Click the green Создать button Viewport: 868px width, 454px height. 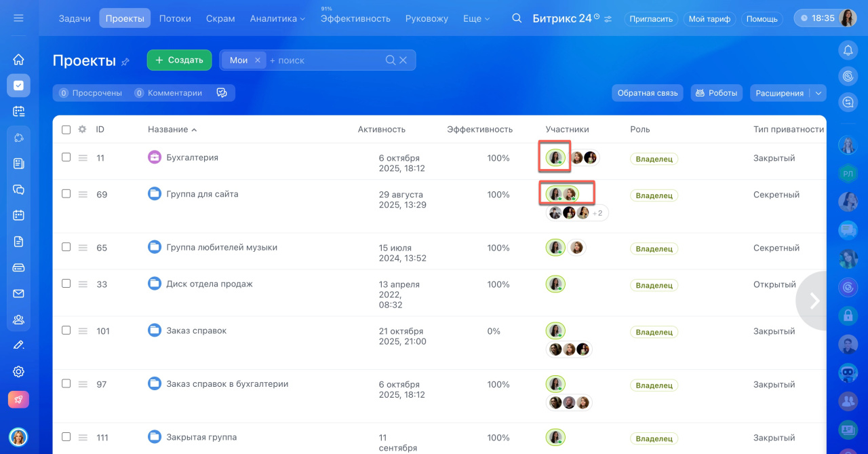(x=179, y=60)
